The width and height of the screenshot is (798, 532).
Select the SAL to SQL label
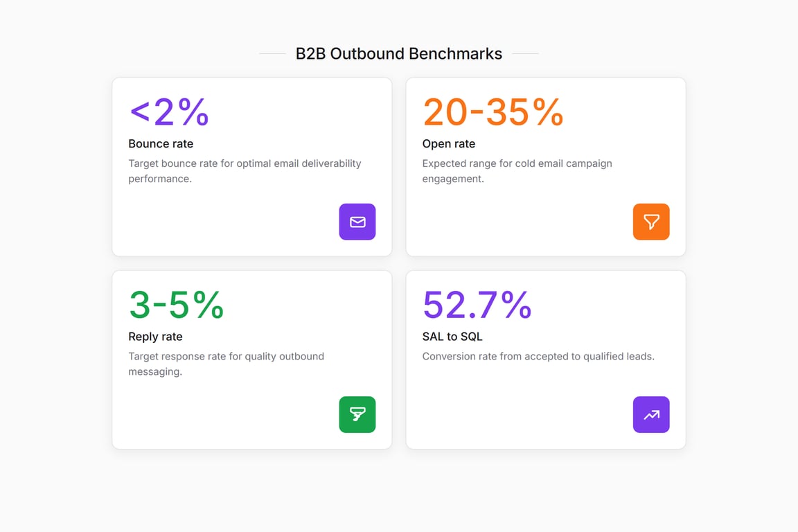[x=452, y=337]
